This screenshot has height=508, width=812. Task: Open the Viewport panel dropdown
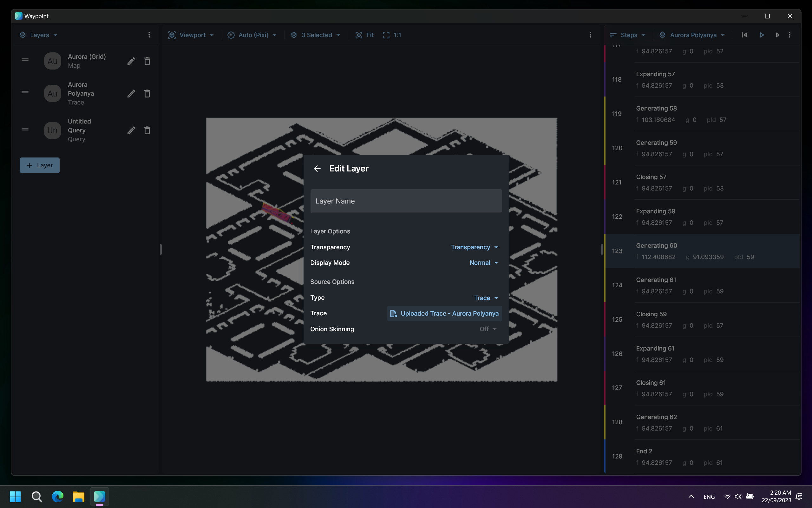point(191,35)
